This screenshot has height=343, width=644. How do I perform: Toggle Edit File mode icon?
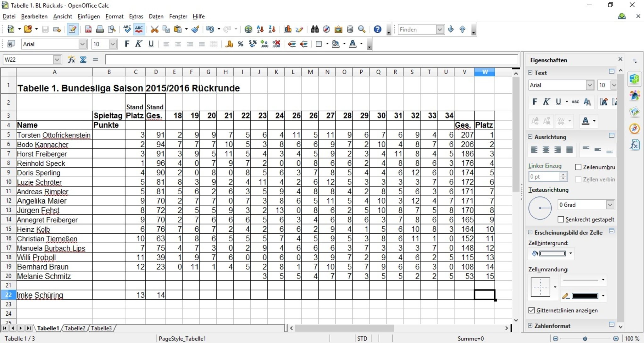(72, 30)
